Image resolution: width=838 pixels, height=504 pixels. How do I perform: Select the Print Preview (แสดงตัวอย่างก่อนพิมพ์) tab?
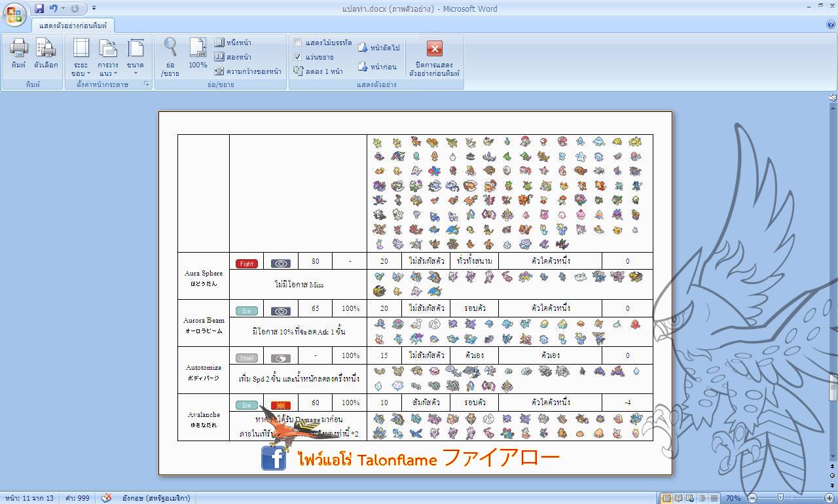(x=74, y=26)
